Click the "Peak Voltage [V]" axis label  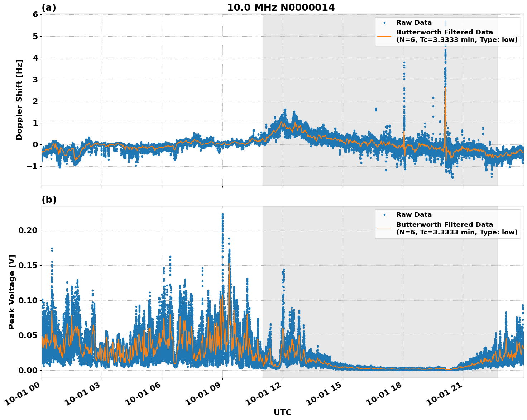point(12,292)
